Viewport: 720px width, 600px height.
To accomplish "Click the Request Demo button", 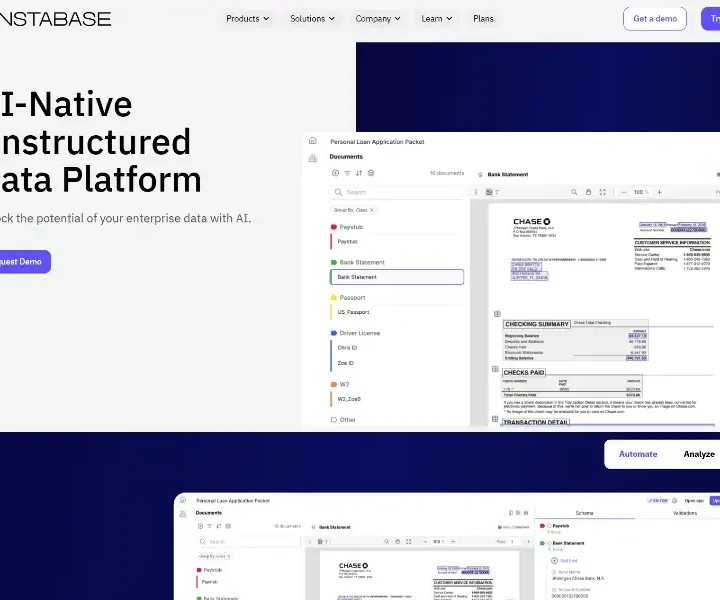I will (23, 262).
